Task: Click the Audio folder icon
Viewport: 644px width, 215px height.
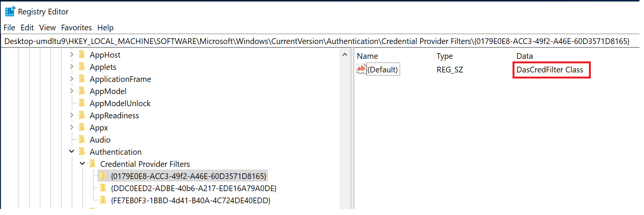Action: tap(82, 140)
